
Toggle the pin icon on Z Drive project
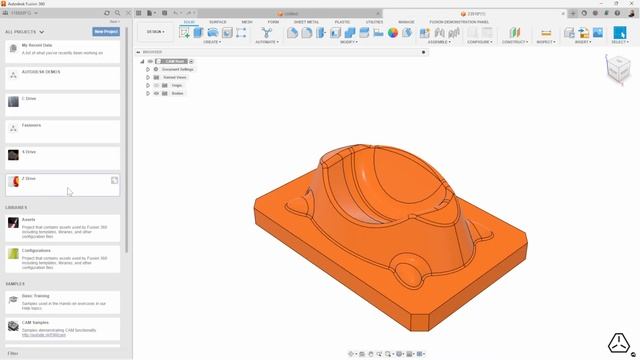pyautogui.click(x=114, y=180)
